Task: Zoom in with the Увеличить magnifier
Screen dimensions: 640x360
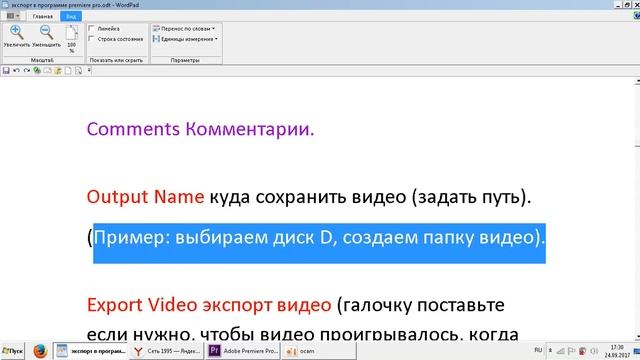Action: pos(17,36)
